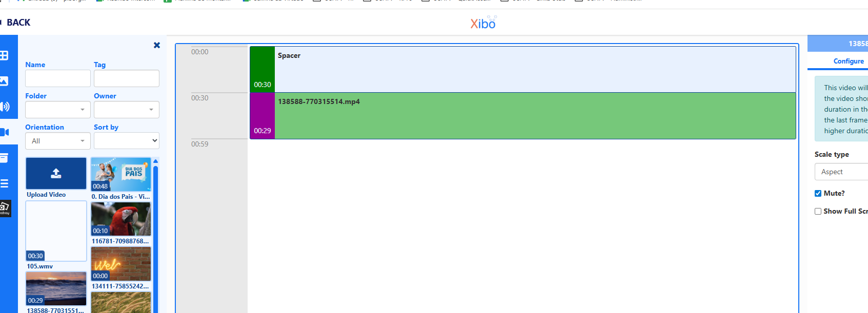Enable the Show Full Screen checkbox
This screenshot has width=868, height=313.
coord(818,211)
